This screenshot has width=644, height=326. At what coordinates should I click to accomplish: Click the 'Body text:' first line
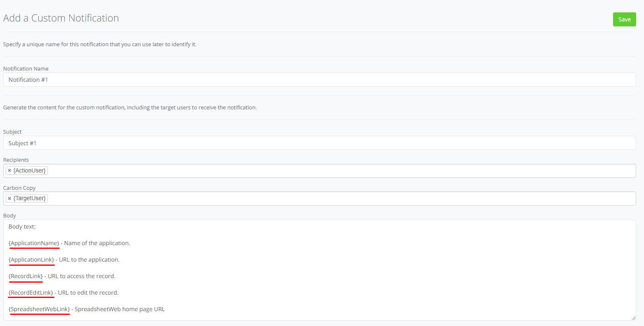(x=22, y=227)
